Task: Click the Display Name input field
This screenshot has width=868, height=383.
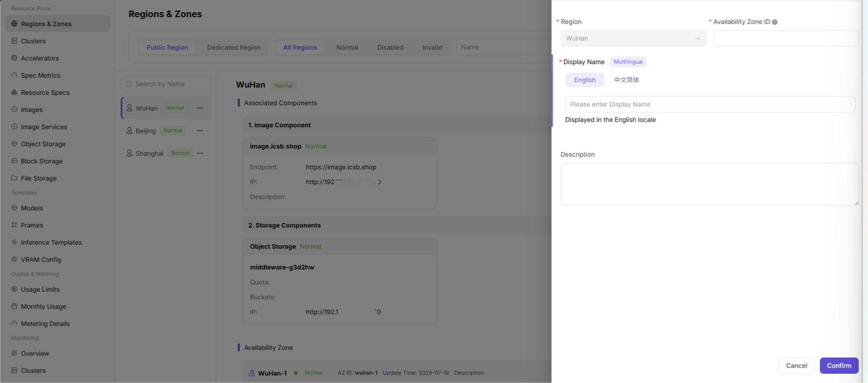Action: (710, 104)
